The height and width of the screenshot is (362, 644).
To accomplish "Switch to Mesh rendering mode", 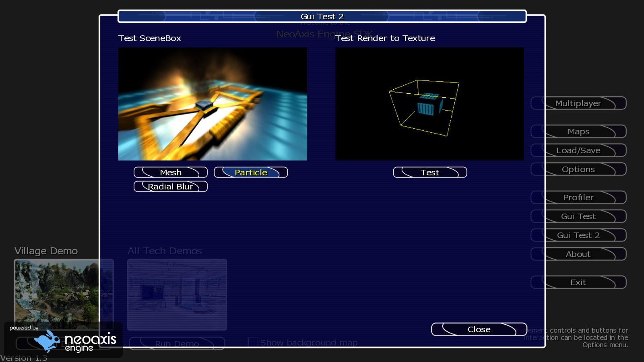I will pos(170,172).
